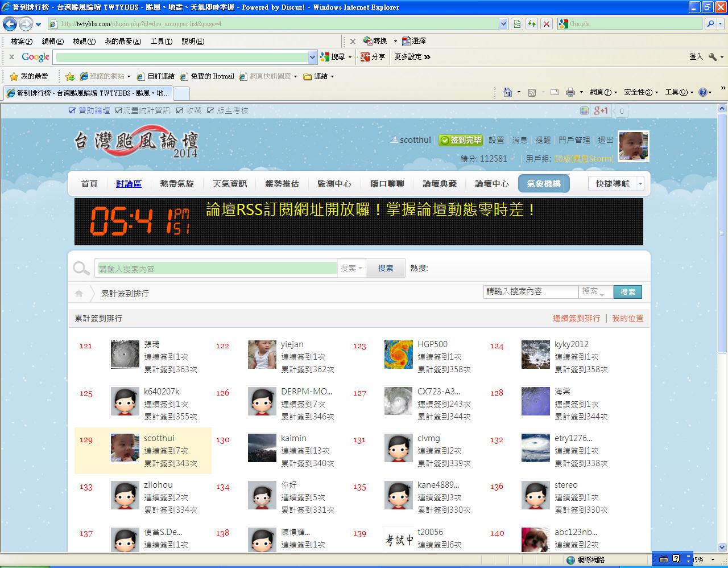This screenshot has height=568, width=728.
Task: Open user profile link kaimin
Action: [x=293, y=438]
